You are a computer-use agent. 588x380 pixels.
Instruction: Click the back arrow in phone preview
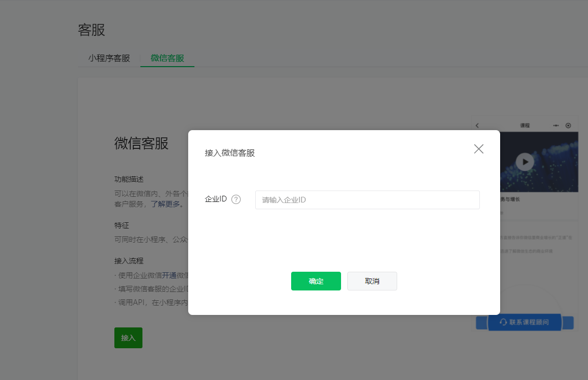pyautogui.click(x=477, y=125)
